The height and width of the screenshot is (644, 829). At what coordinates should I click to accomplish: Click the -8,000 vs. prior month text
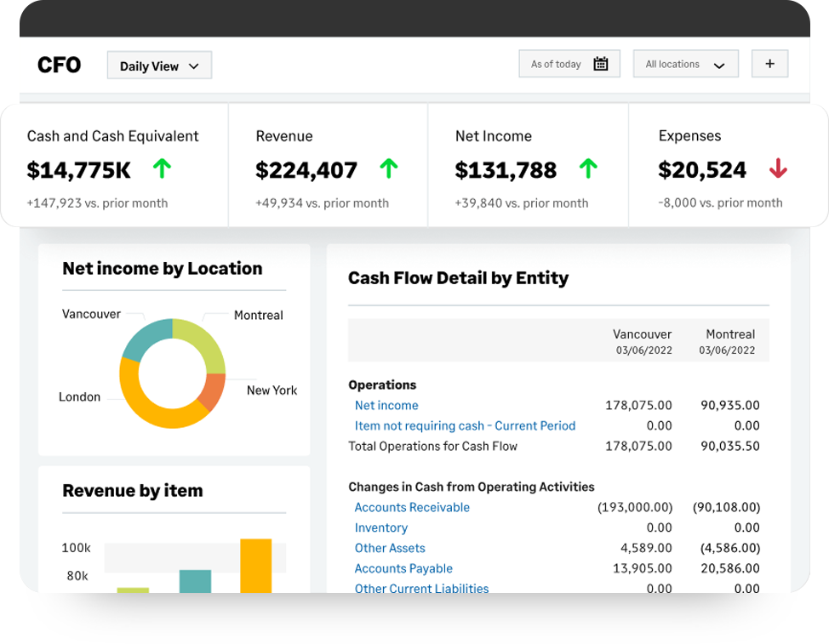point(720,202)
